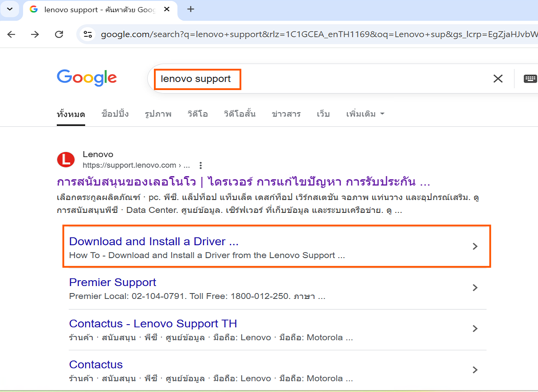Click chevron on Premier Support row
The width and height of the screenshot is (538, 392).
click(x=475, y=287)
